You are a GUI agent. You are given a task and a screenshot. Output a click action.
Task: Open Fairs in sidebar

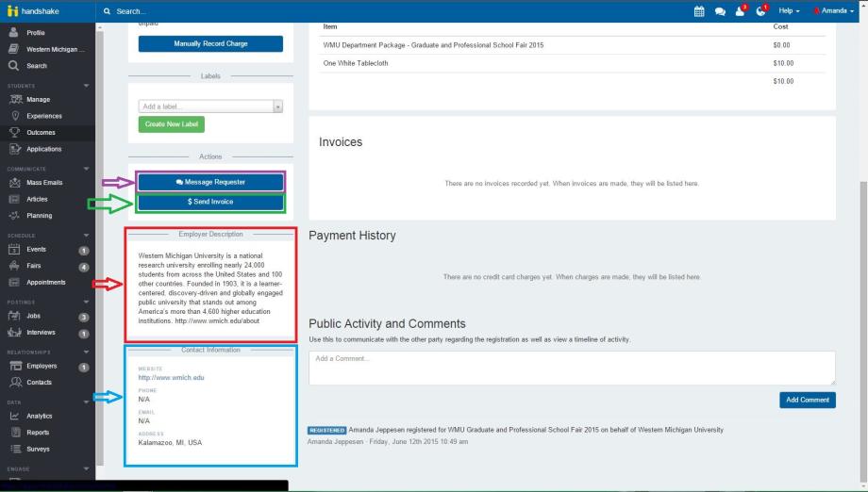25,266
